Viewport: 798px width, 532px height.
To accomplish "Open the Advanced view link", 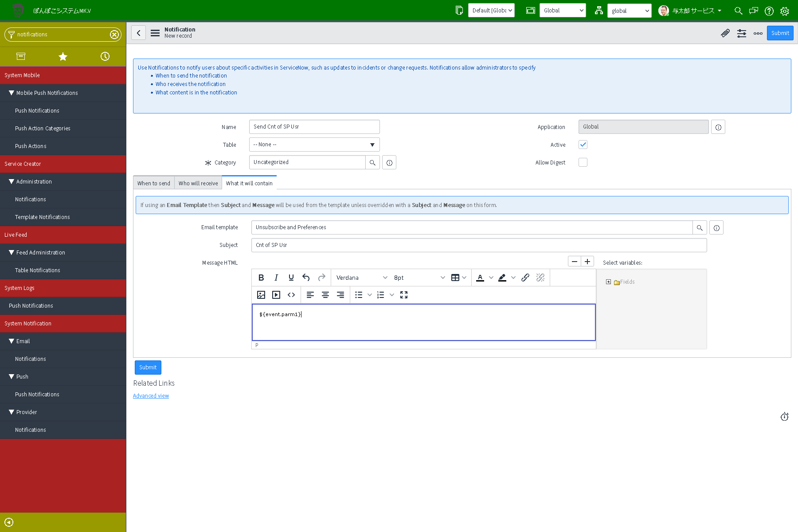I will (151, 396).
